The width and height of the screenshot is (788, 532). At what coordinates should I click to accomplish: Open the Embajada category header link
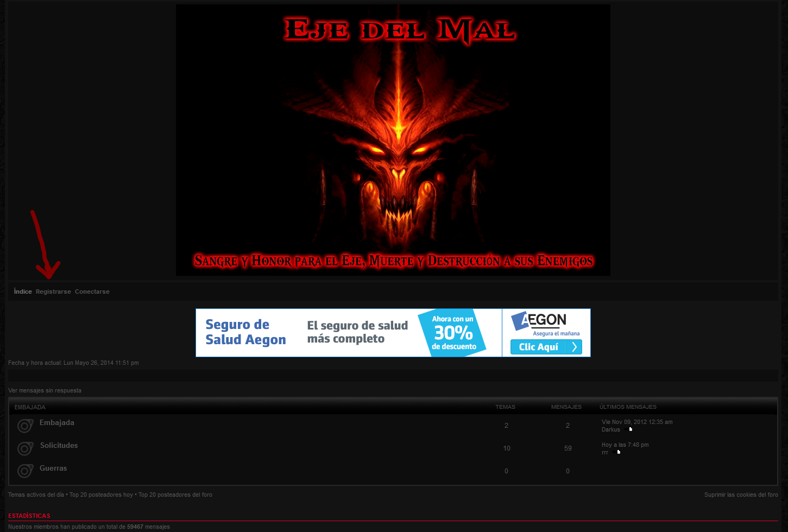(x=30, y=407)
